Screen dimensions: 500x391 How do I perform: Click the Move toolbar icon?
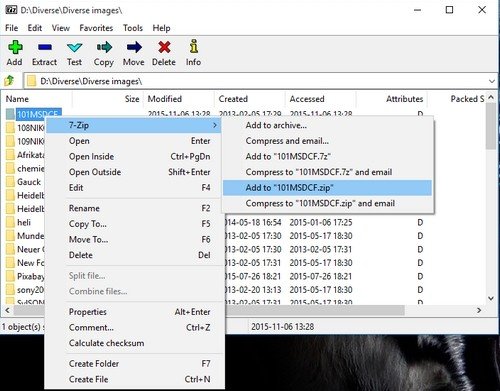point(134,48)
